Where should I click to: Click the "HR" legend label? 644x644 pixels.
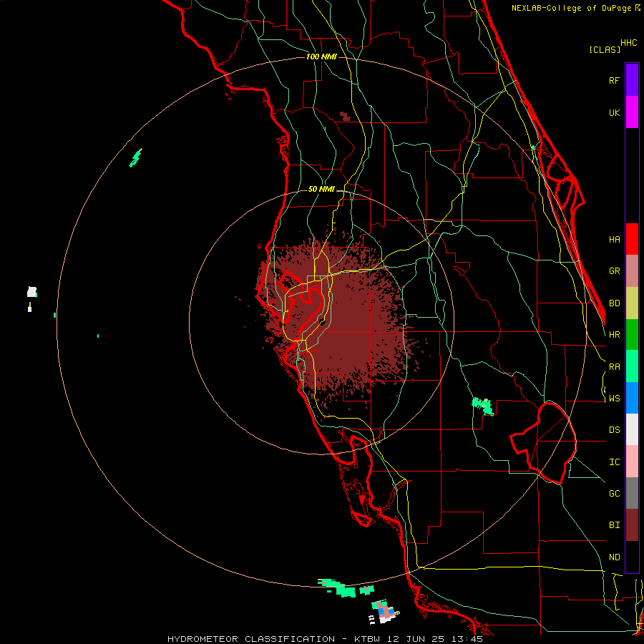pos(614,335)
